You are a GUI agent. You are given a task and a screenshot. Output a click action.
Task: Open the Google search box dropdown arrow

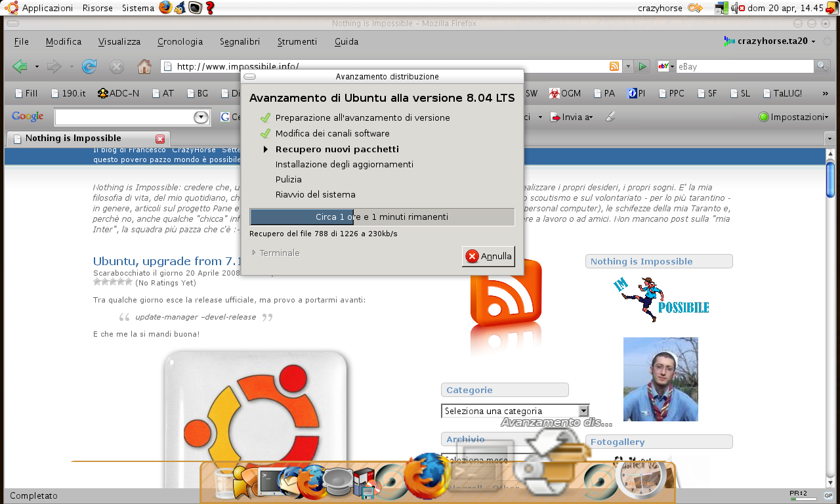point(200,117)
